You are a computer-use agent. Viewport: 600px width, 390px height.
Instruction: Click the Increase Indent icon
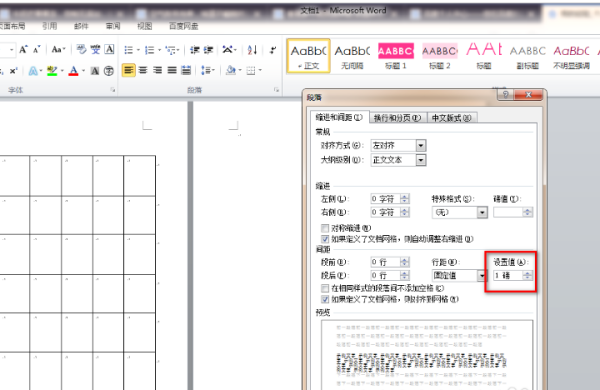(208, 50)
